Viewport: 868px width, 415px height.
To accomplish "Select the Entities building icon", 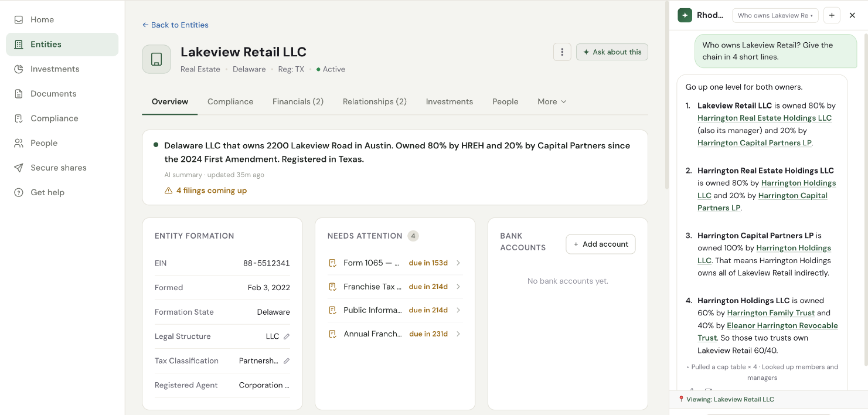I will 19,44.
